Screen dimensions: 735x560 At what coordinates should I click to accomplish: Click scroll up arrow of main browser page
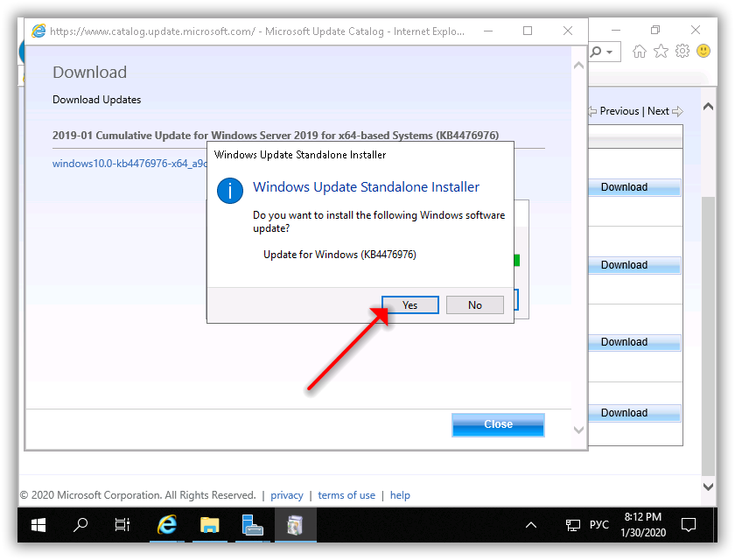(x=708, y=107)
